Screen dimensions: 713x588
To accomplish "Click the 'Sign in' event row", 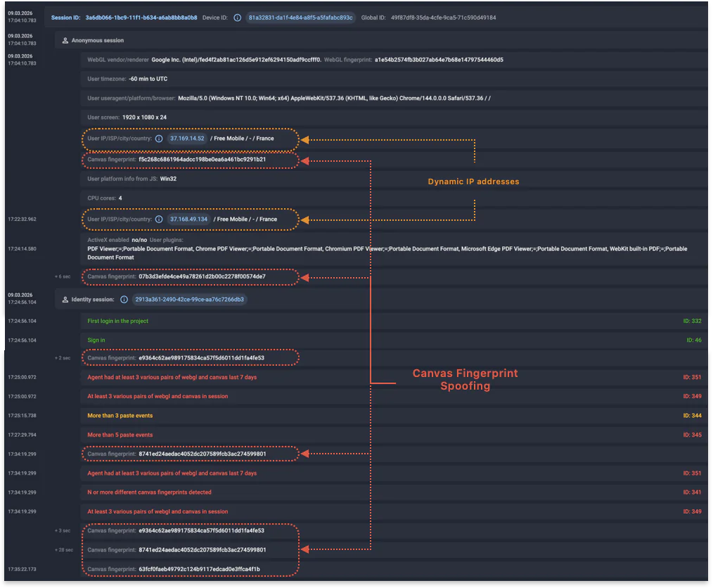I will pyautogui.click(x=96, y=340).
